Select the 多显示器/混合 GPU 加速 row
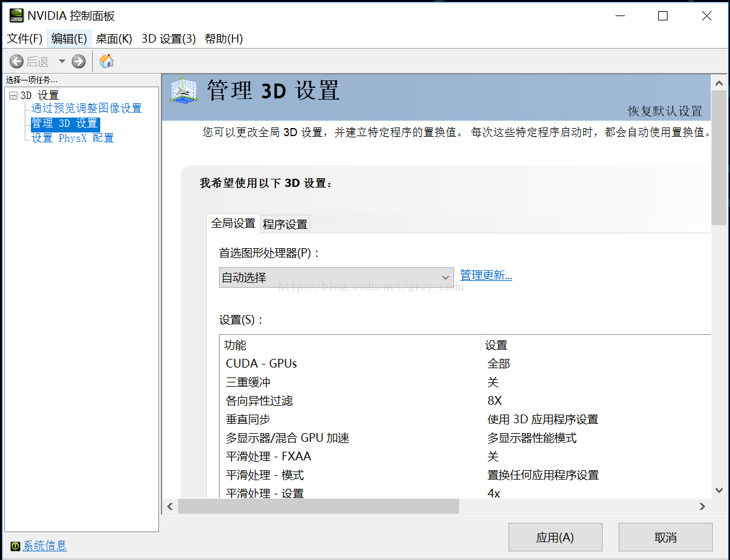The image size is (730, 560). click(465, 438)
